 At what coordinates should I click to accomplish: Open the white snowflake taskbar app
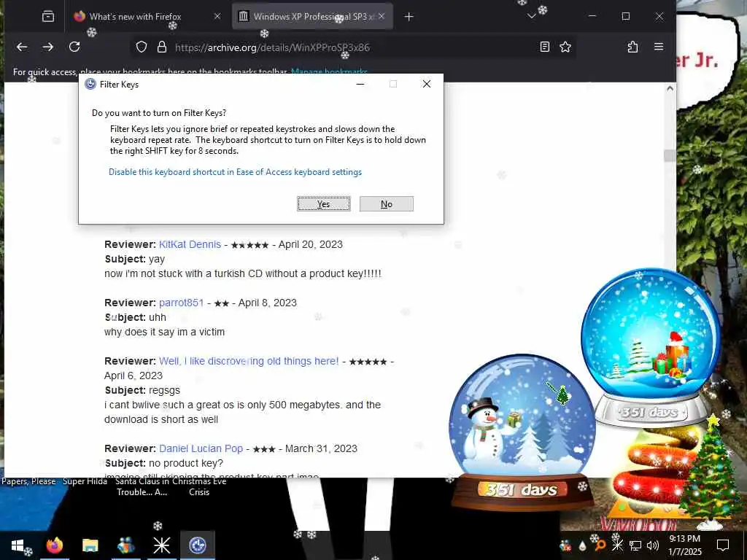[161, 545]
